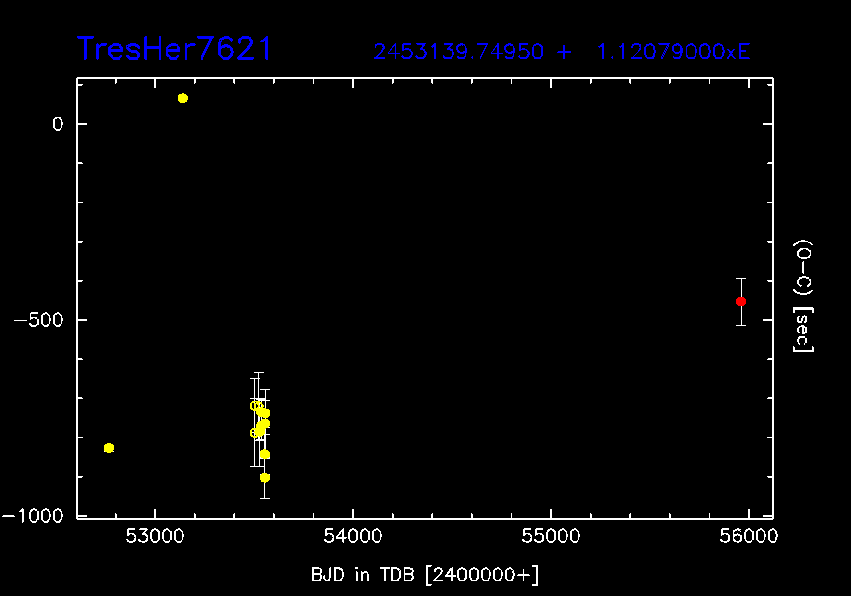The height and width of the screenshot is (596, 851).
Task: Pick the isolated yellow point left of 53000
Action: tap(109, 448)
